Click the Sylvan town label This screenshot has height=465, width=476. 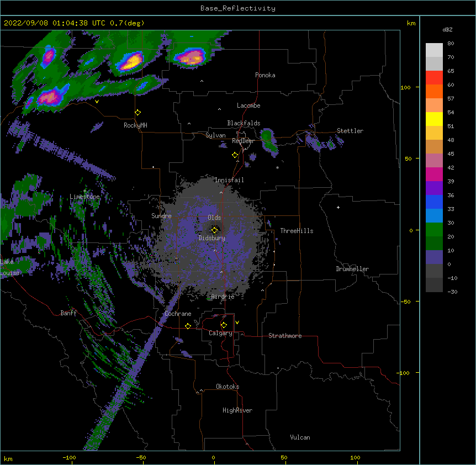(215, 135)
